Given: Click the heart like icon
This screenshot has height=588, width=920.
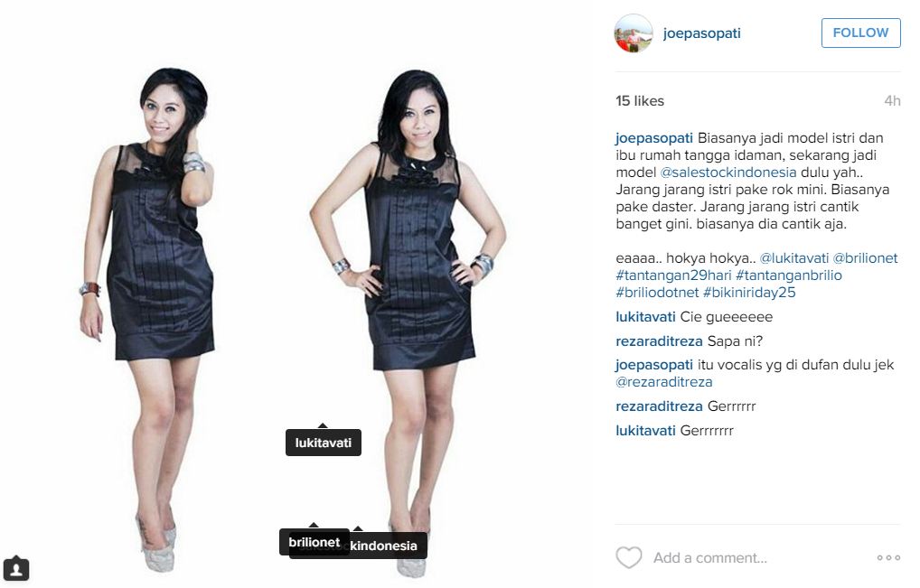Looking at the screenshot, I should tap(628, 557).
